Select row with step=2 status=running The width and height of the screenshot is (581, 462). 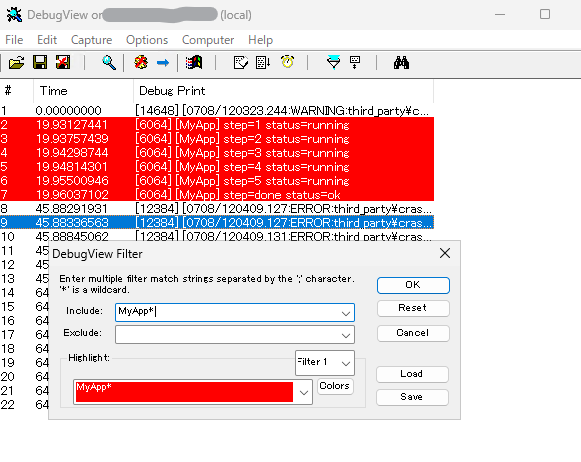click(x=217, y=139)
